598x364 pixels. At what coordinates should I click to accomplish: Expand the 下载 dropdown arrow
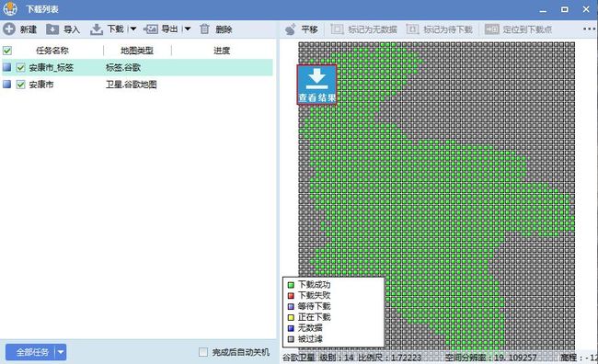coord(133,29)
